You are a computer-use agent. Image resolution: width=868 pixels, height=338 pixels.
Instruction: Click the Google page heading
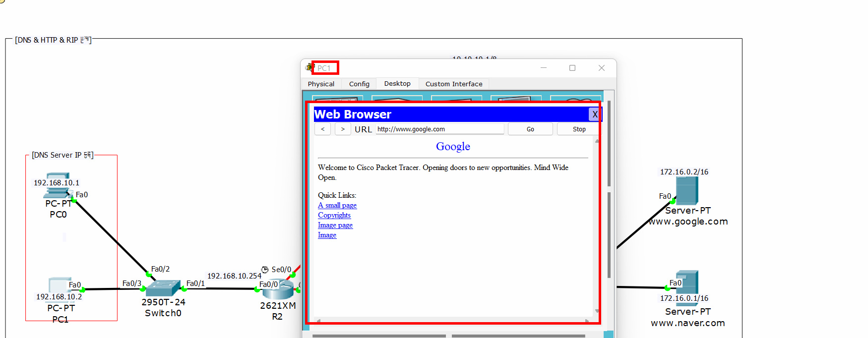coord(453,146)
